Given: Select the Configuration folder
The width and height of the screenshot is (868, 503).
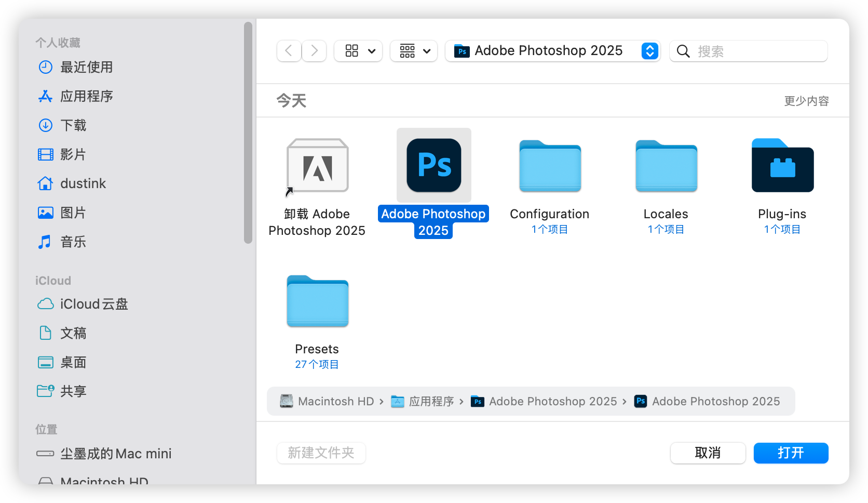Looking at the screenshot, I should [x=550, y=166].
